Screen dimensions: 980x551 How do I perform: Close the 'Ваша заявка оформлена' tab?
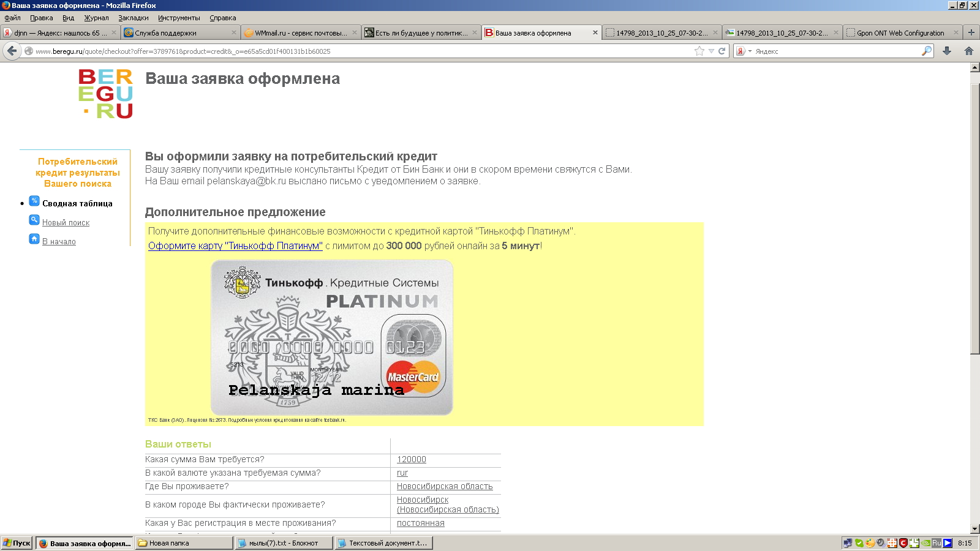click(x=595, y=32)
